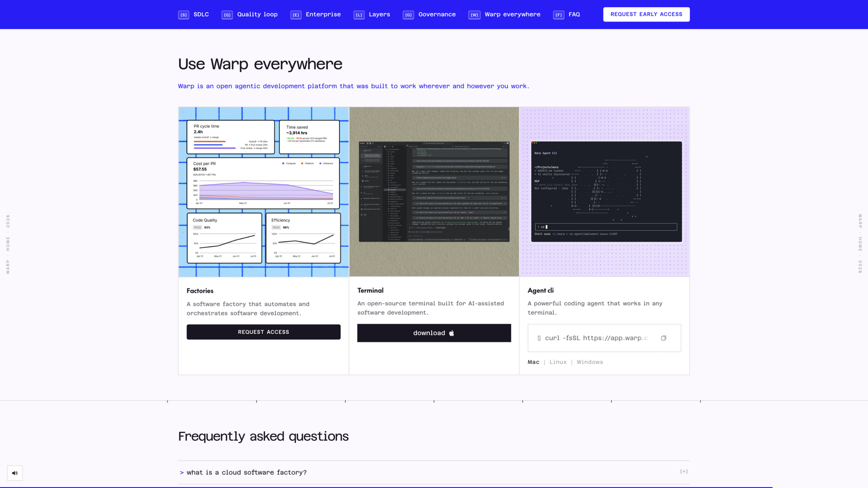The width and height of the screenshot is (868, 488).
Task: Click the [E] key badge beside Enterprise
Action: click(296, 15)
